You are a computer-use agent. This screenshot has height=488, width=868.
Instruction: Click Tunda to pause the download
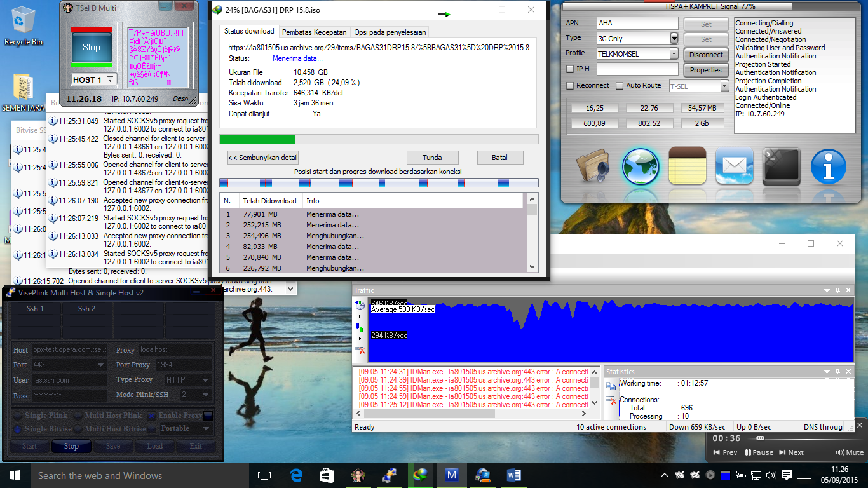point(432,158)
